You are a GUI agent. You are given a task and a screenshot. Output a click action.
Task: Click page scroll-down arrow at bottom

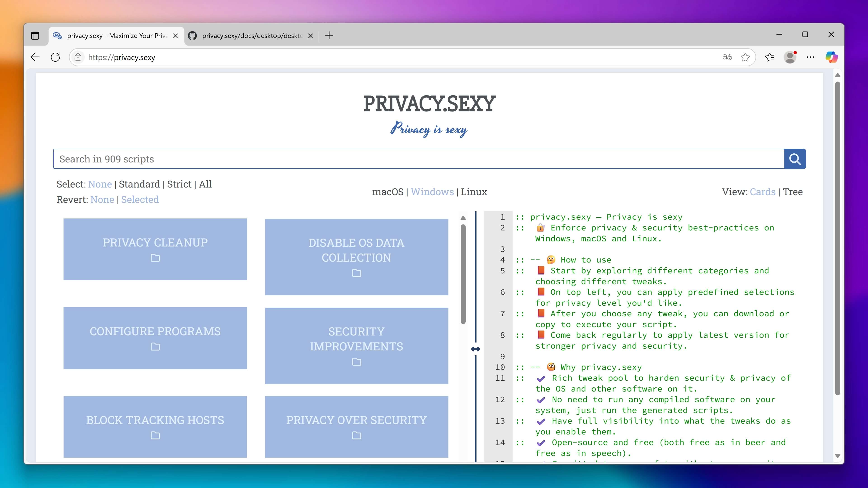(838, 456)
